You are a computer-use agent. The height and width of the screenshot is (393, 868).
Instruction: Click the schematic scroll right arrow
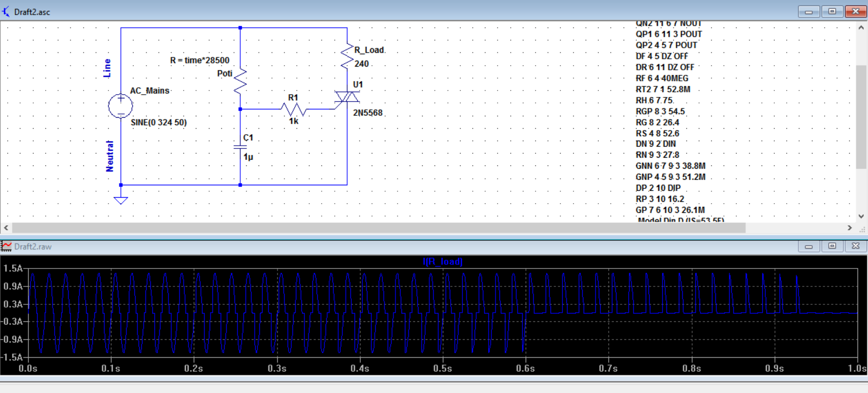(x=850, y=228)
